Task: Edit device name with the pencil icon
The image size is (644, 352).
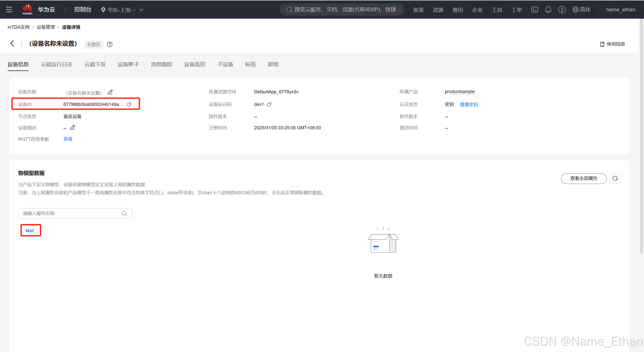Action: (110, 92)
